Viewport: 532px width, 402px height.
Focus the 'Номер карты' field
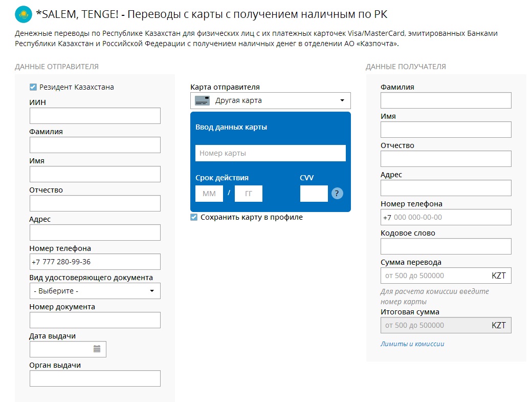point(270,153)
